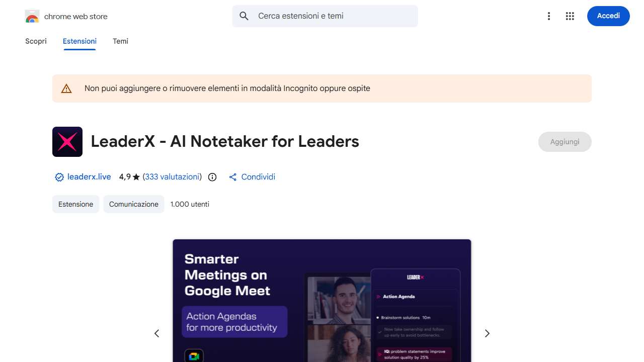Image resolution: width=644 pixels, height=362 pixels.
Task: Open the three-dot more options menu
Action: 549,16
